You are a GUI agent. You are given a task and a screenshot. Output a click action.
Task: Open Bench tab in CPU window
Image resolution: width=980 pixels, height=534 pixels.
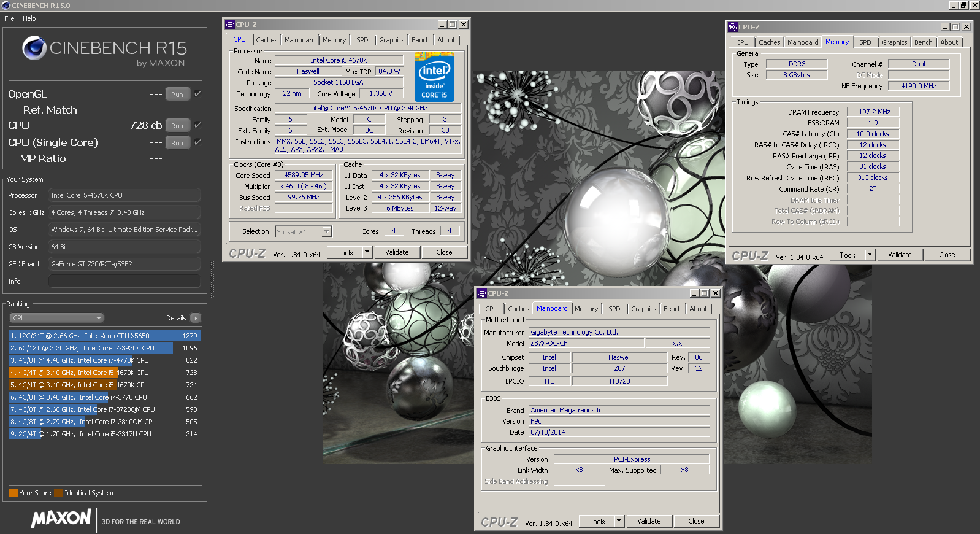[x=421, y=40]
